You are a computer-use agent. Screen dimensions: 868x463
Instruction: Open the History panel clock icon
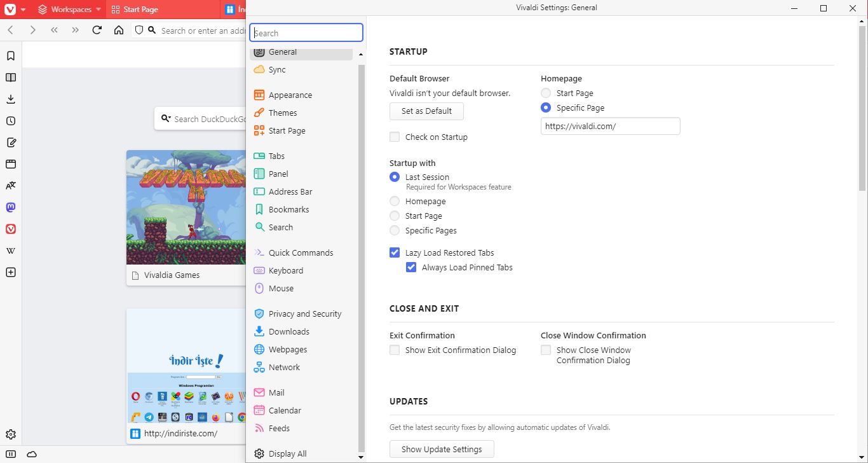pos(11,121)
